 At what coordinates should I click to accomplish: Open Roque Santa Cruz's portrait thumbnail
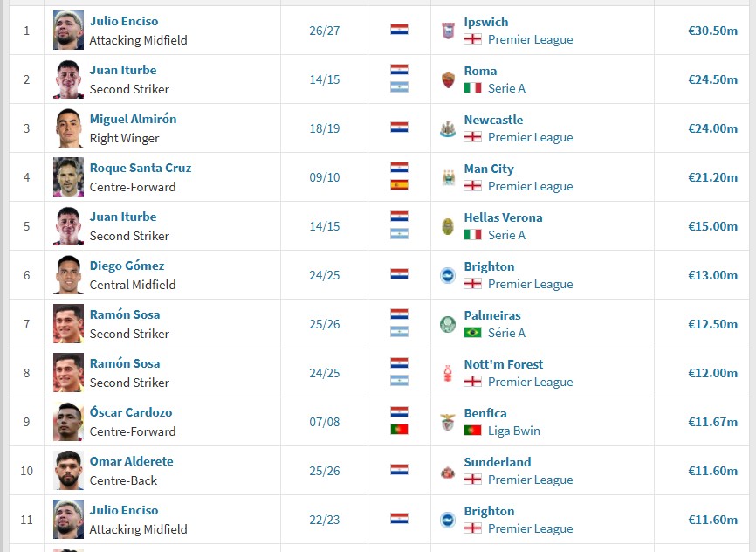(68, 177)
